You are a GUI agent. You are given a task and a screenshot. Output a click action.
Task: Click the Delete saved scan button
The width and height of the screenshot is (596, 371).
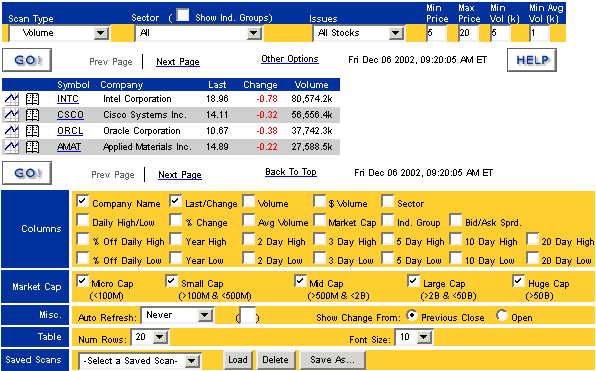click(x=275, y=360)
